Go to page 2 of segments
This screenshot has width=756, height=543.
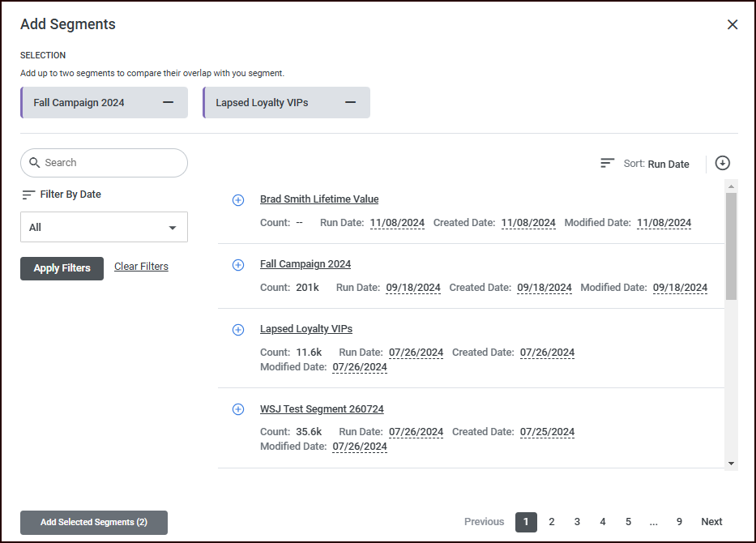click(x=552, y=522)
